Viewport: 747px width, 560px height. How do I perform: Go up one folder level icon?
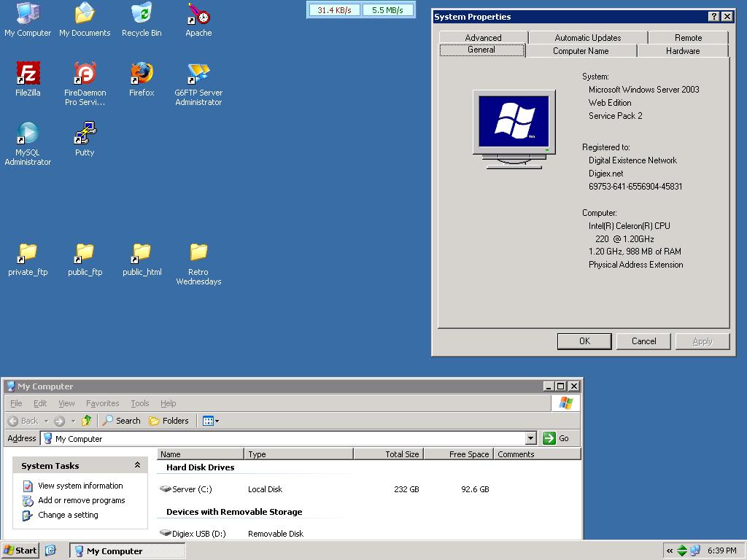(86, 421)
